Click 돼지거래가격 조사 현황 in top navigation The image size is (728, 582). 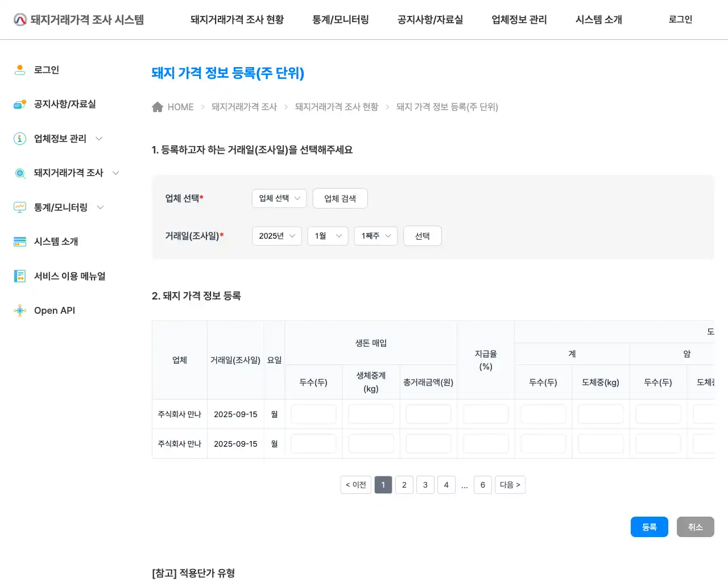[x=237, y=19]
